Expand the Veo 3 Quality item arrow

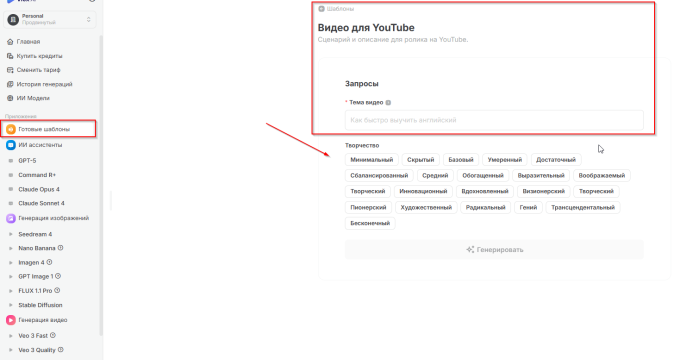(11, 350)
